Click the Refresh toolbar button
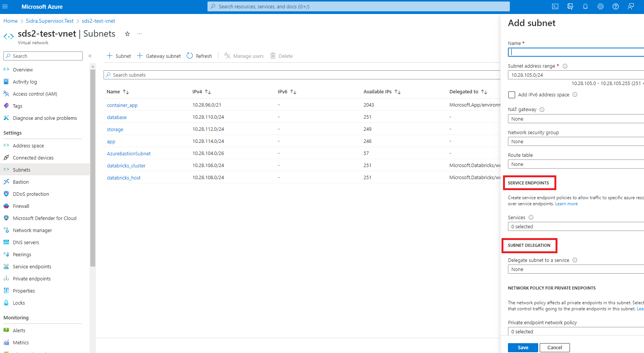 (x=200, y=56)
